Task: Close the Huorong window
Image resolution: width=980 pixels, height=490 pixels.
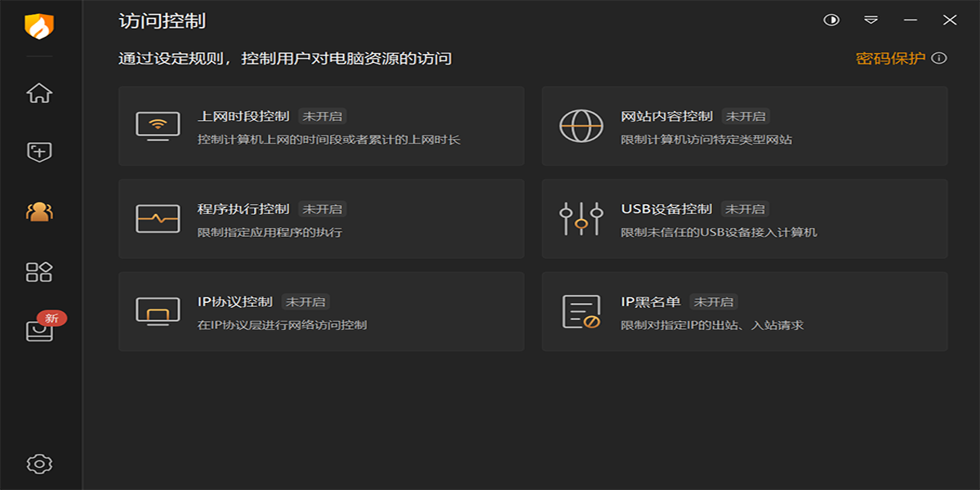Action: [950, 20]
